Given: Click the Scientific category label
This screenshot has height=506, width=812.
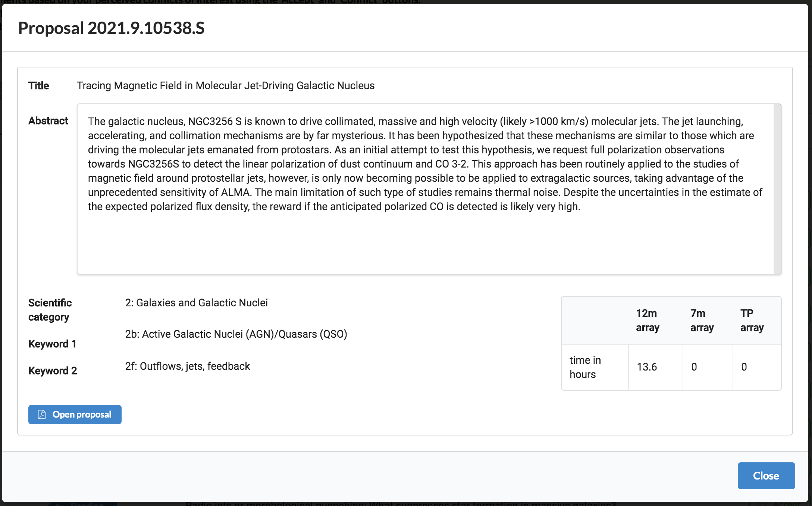Looking at the screenshot, I should click(x=50, y=310).
